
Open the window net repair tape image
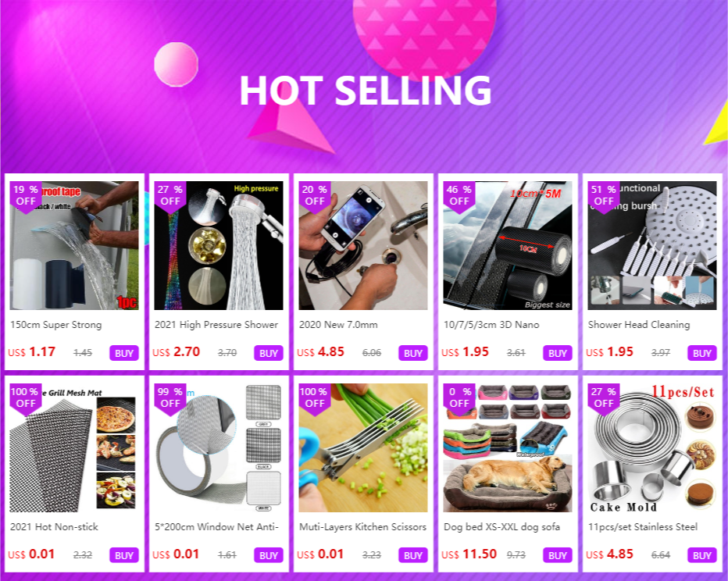219,447
